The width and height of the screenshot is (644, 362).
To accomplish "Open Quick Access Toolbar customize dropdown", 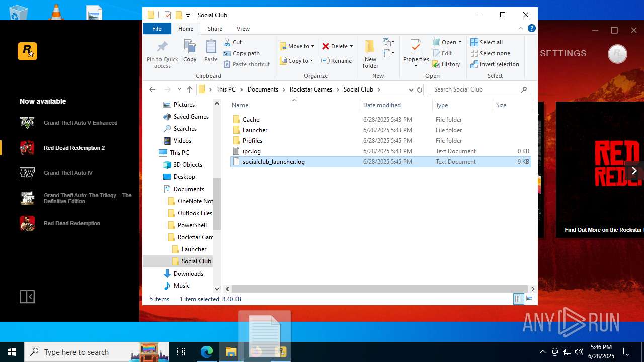I will point(188,15).
